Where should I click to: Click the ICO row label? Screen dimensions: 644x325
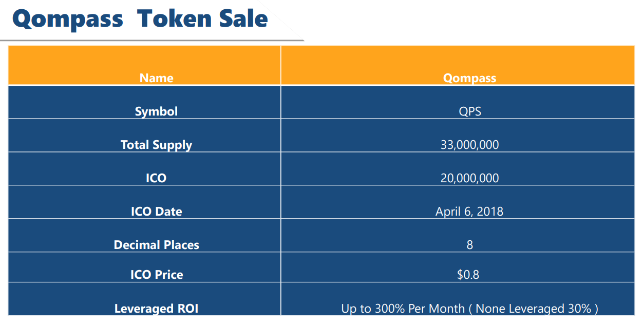pos(156,178)
